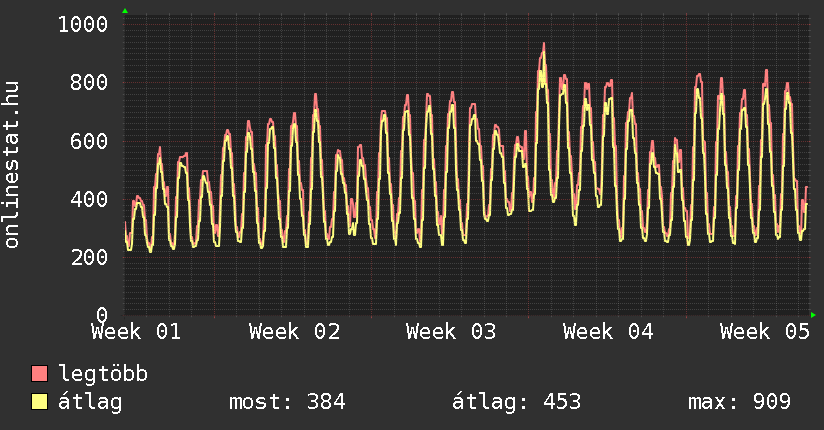This screenshot has height=430, width=824.
Task: Select the Week 05 axis label
Action: [765, 331]
